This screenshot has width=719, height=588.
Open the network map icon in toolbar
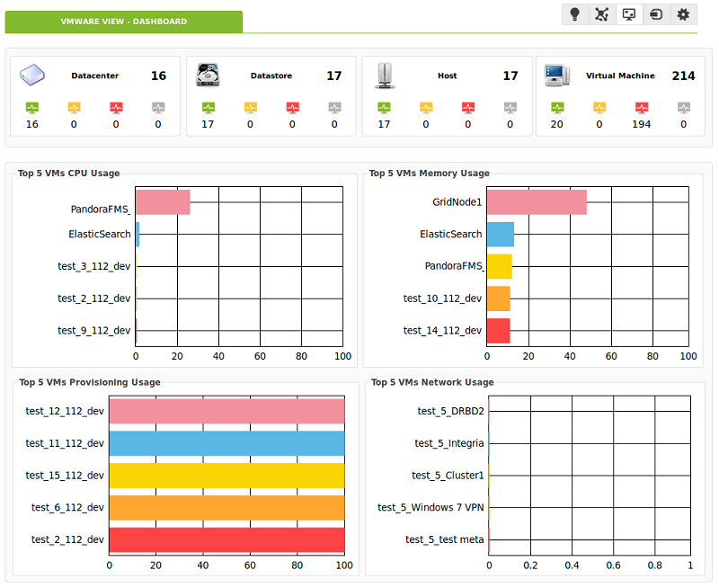pos(602,14)
